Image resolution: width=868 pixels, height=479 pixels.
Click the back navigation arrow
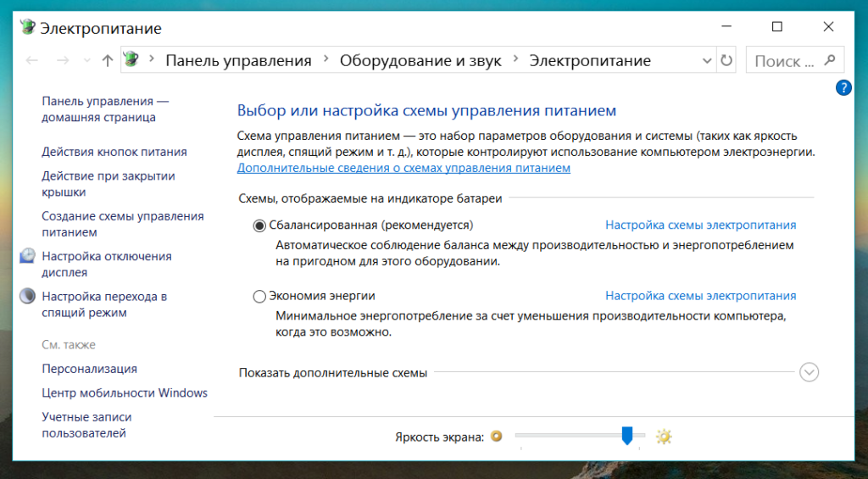click(x=32, y=60)
